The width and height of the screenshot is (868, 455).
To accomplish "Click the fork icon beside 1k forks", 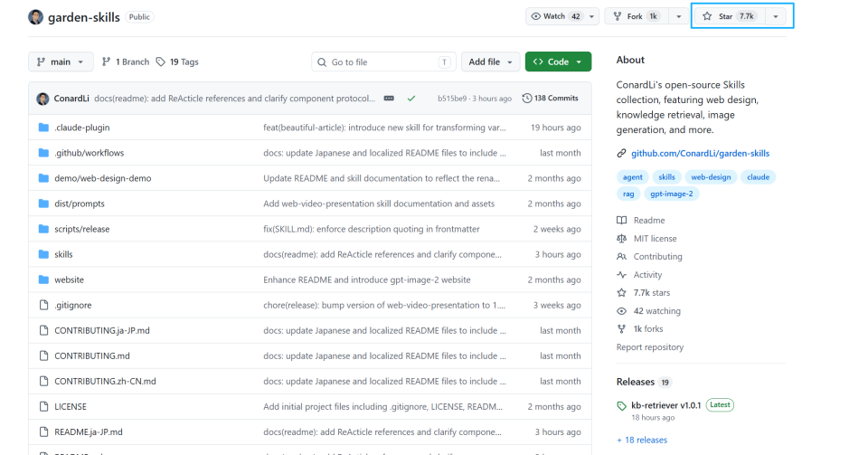I will point(622,328).
